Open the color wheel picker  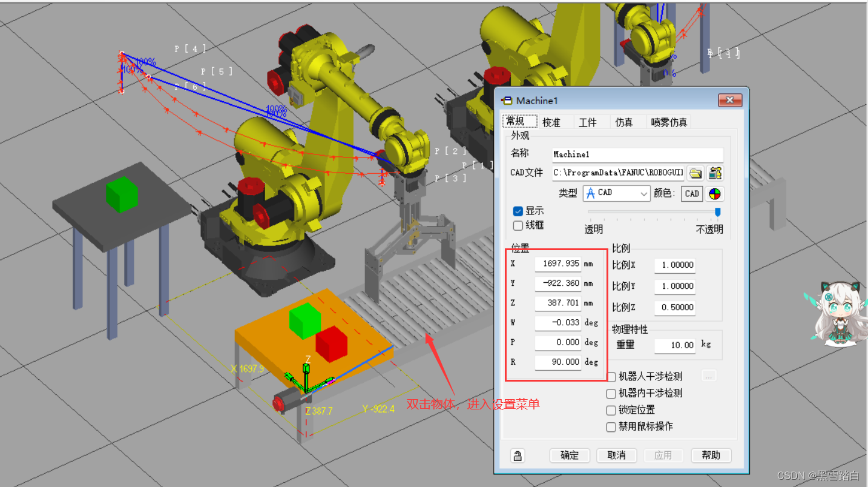[714, 194]
